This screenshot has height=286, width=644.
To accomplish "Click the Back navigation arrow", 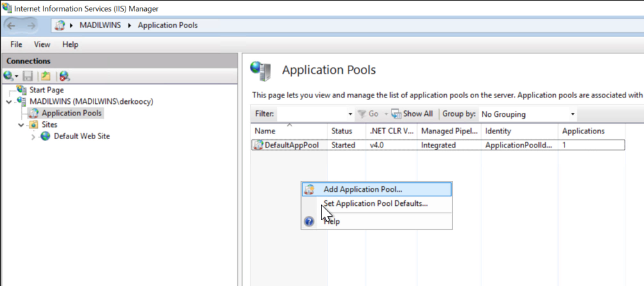I will [11, 26].
